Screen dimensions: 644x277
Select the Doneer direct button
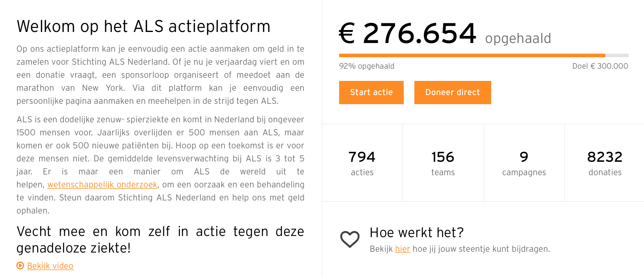click(x=453, y=92)
